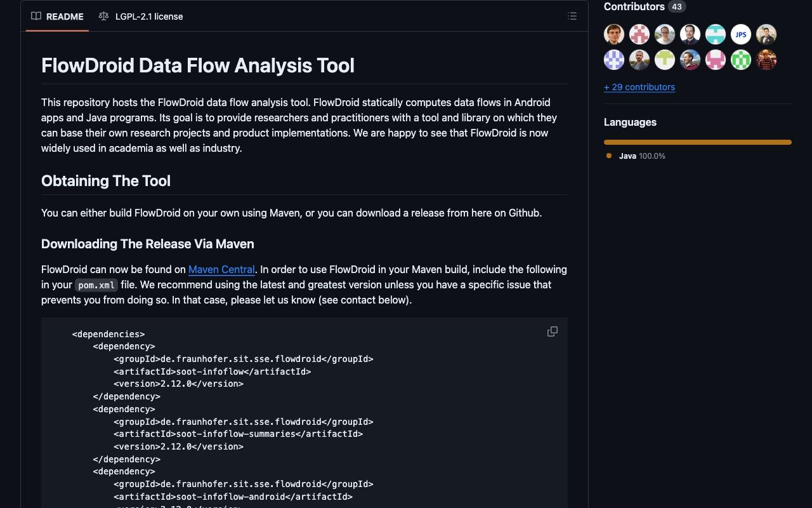This screenshot has width=812, height=508.
Task: Click the book icon beside README
Action: pyautogui.click(x=36, y=17)
